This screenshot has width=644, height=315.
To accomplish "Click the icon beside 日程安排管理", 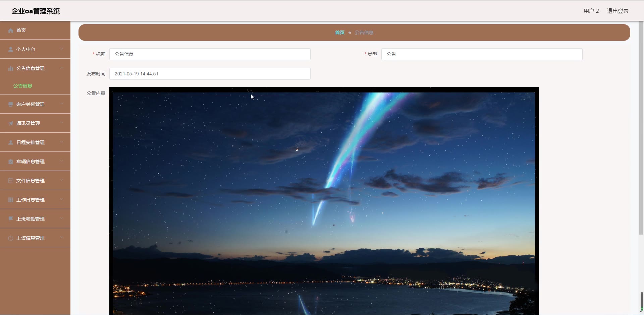I will coord(11,142).
